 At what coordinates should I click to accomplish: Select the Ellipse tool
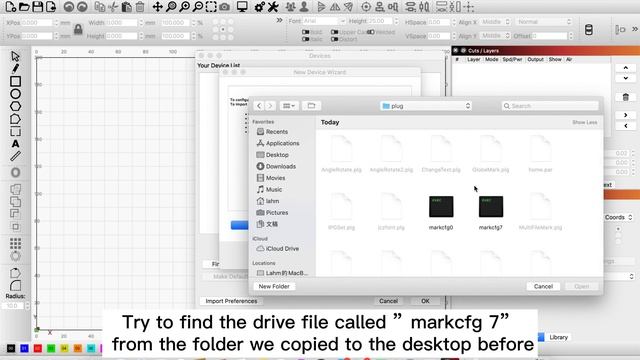[16, 94]
